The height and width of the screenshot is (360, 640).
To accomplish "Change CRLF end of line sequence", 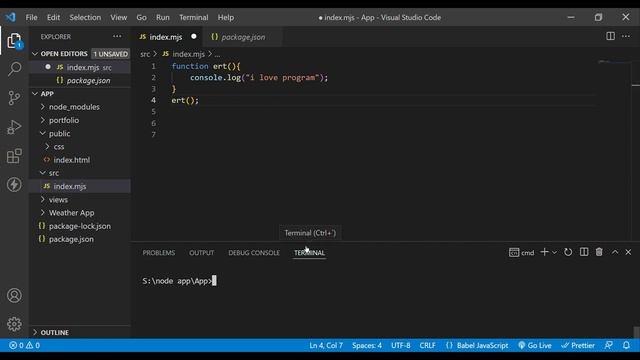I will 427,345.
